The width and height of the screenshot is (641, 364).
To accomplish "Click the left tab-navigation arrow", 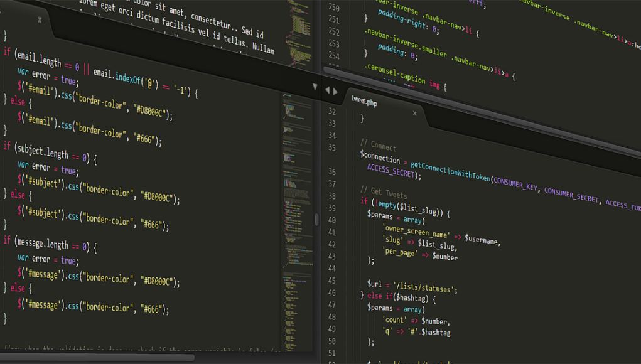I will (327, 89).
